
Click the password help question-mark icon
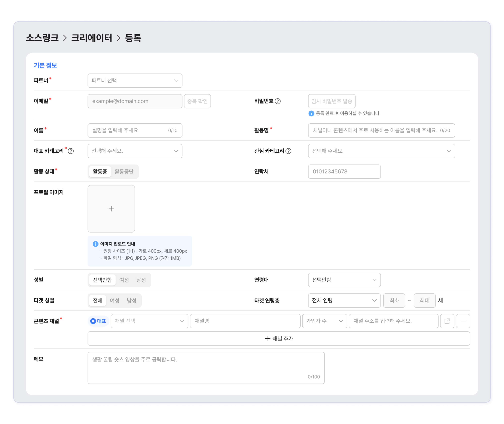[x=278, y=101]
